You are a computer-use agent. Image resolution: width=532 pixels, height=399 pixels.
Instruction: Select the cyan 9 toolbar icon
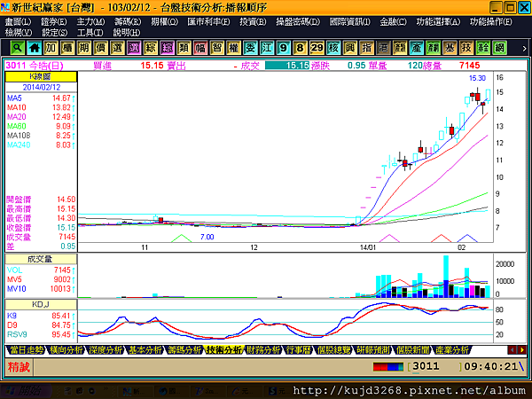(x=284, y=48)
